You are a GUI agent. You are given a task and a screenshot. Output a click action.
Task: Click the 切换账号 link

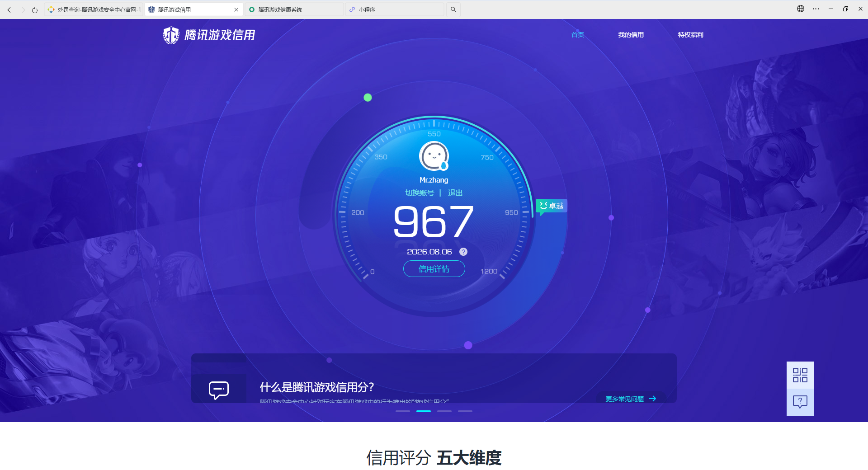click(420, 193)
